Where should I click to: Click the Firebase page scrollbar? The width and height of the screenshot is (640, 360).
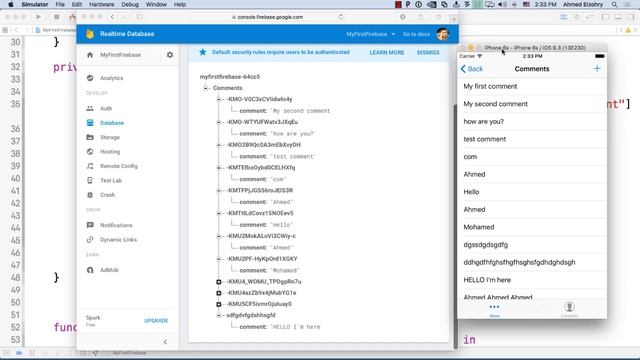(455, 227)
